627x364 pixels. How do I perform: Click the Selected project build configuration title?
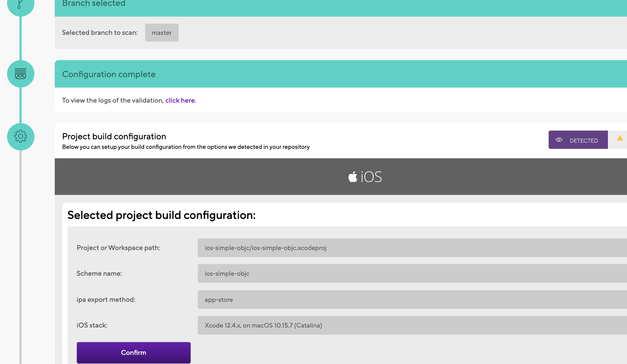[x=161, y=215]
